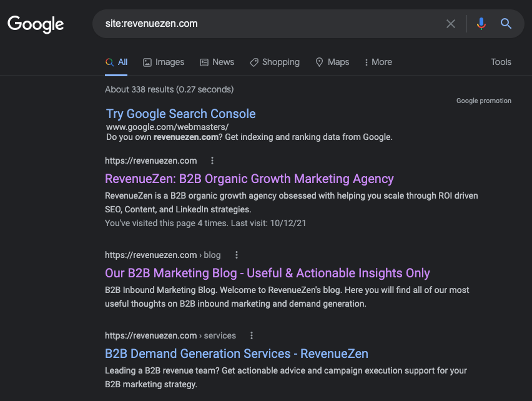Switch to the Shopping tab
Screen dimensions: 532x401
pos(275,62)
